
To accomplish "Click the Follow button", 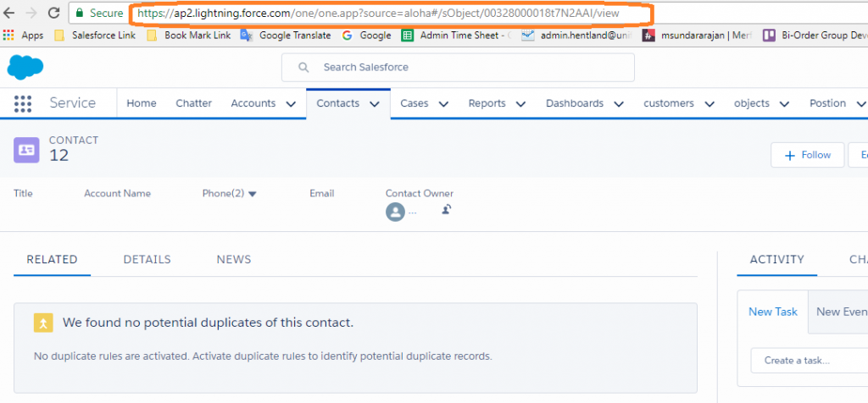I will pos(807,155).
